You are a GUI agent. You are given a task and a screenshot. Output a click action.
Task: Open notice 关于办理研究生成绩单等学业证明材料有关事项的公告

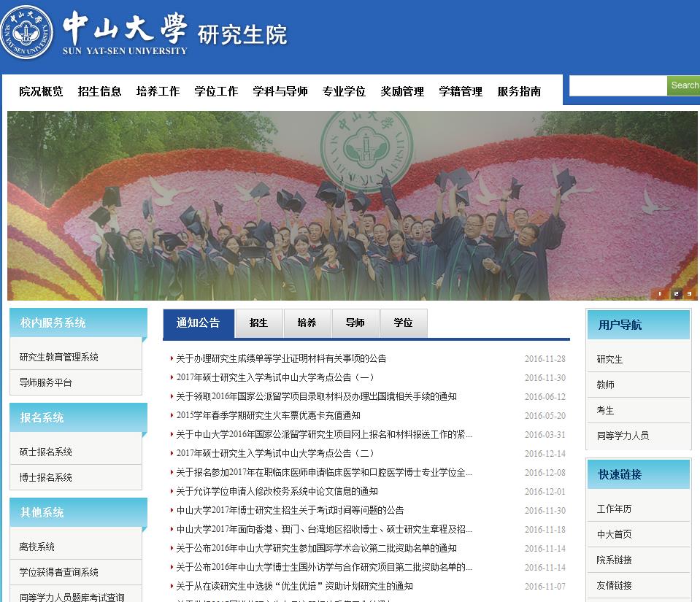tap(281, 358)
